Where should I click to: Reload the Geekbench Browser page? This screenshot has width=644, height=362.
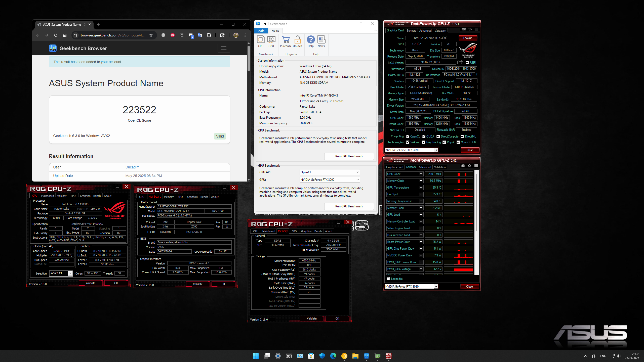56,35
